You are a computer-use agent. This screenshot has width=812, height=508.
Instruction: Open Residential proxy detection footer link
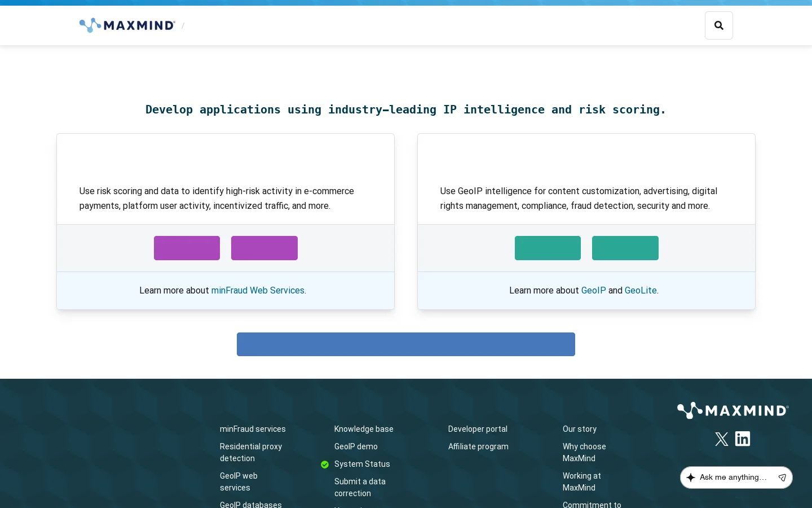251,452
